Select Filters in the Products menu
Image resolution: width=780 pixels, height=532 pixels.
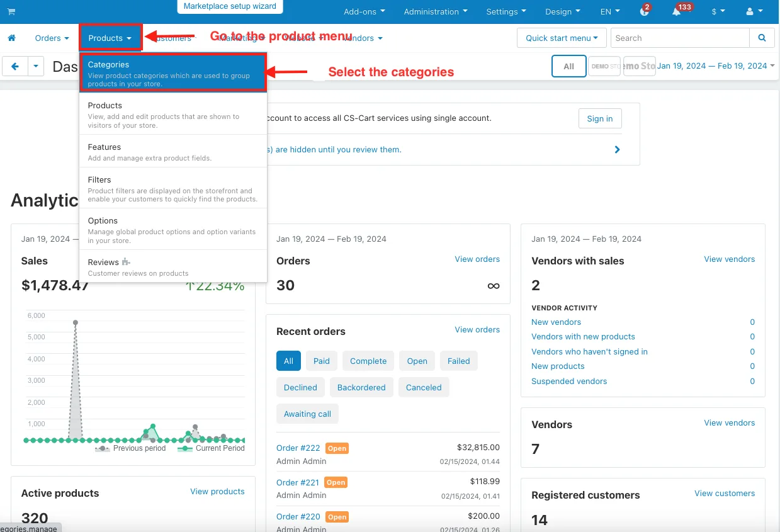click(x=173, y=189)
